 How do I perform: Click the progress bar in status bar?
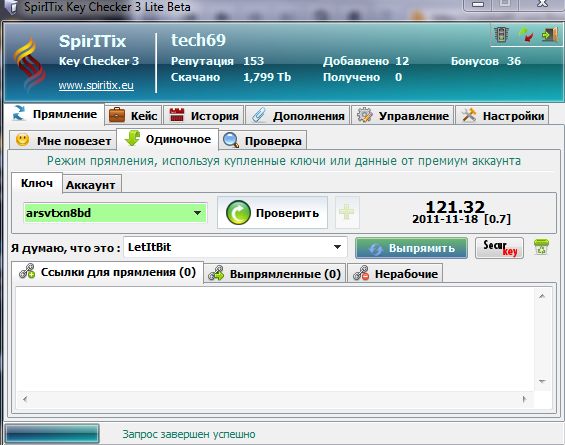[x=52, y=433]
